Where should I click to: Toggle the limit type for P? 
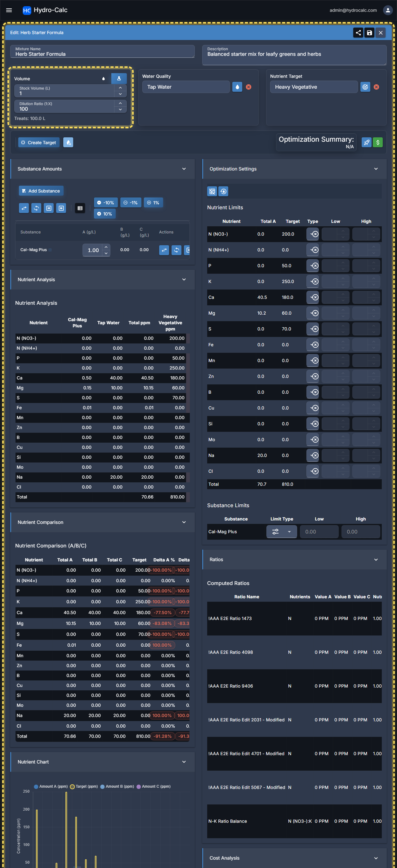point(313,266)
